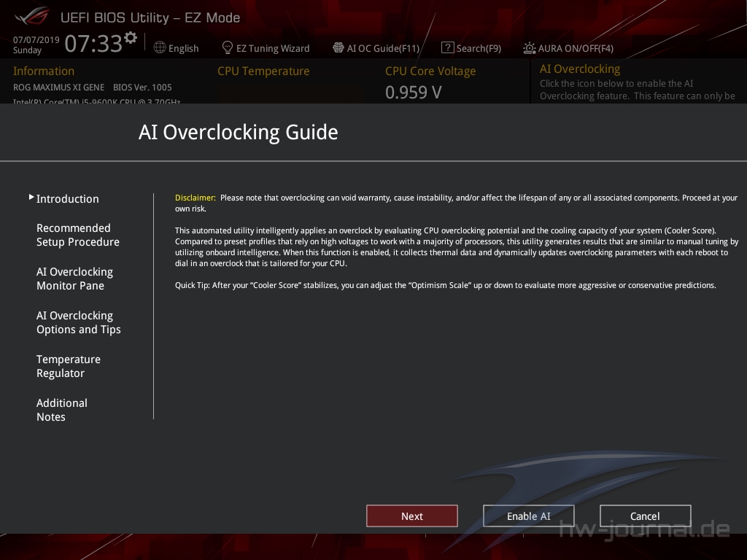Select the Introduction section
The height and width of the screenshot is (560, 747).
[68, 199]
